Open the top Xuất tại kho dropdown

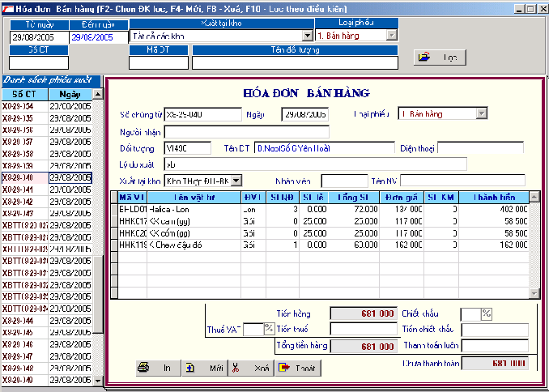308,36
